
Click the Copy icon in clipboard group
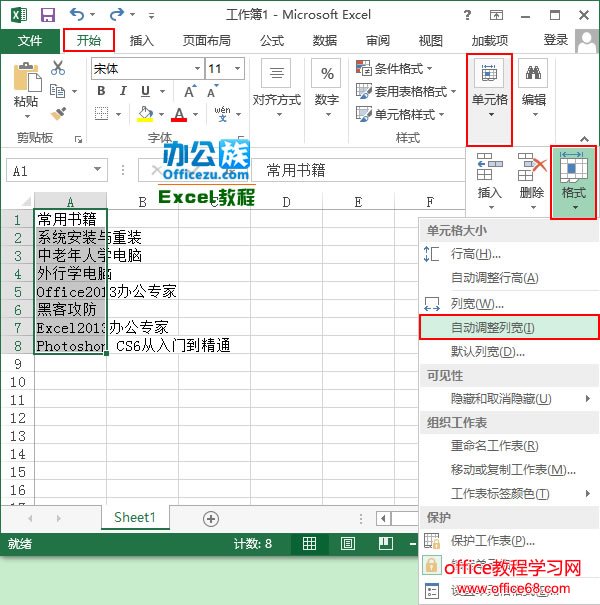click(x=57, y=91)
